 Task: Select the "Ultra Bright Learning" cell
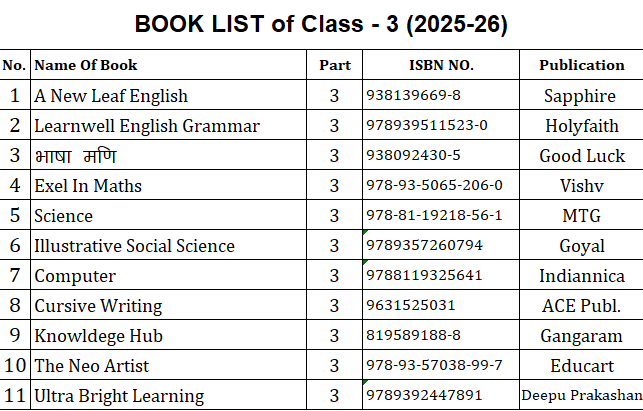[x=119, y=396]
